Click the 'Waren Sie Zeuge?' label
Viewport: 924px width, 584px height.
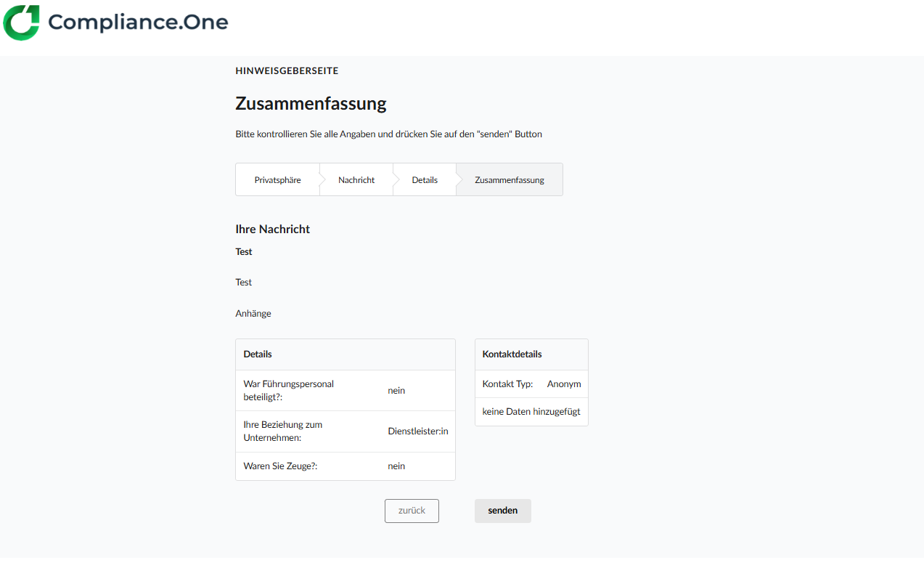click(280, 466)
